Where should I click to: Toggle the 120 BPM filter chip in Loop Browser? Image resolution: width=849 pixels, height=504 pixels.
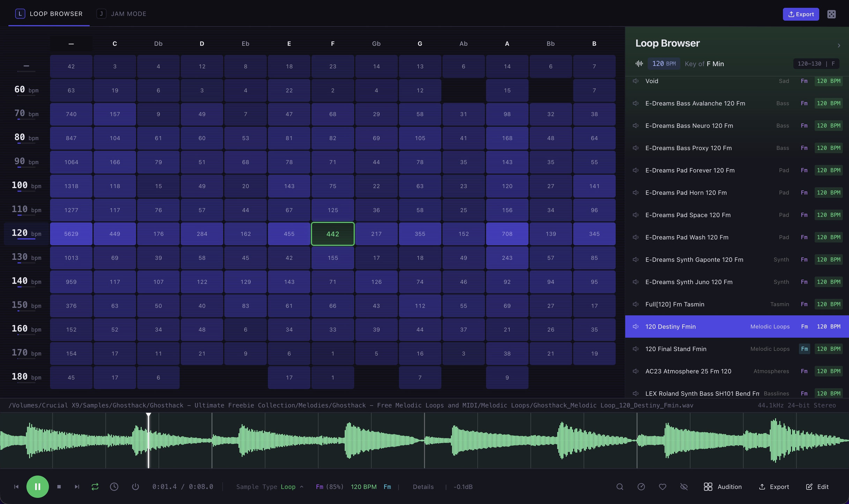pos(664,63)
